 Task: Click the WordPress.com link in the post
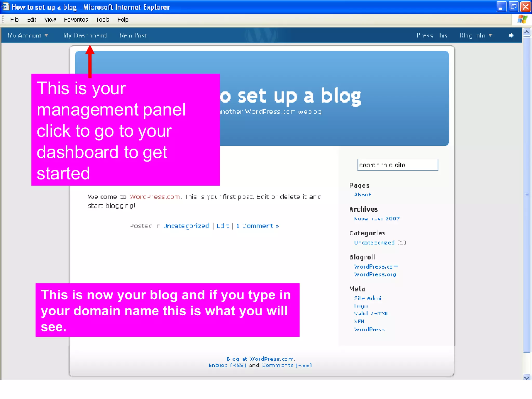155,197
